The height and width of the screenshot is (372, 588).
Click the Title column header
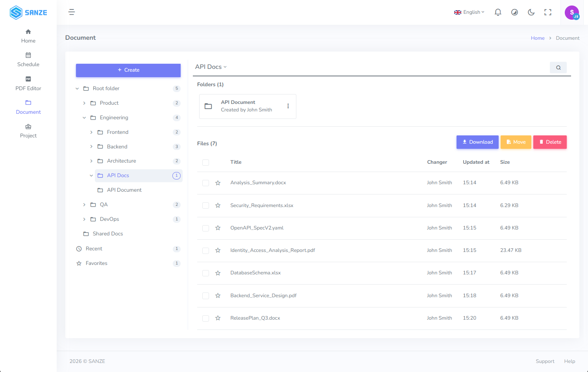point(236,162)
